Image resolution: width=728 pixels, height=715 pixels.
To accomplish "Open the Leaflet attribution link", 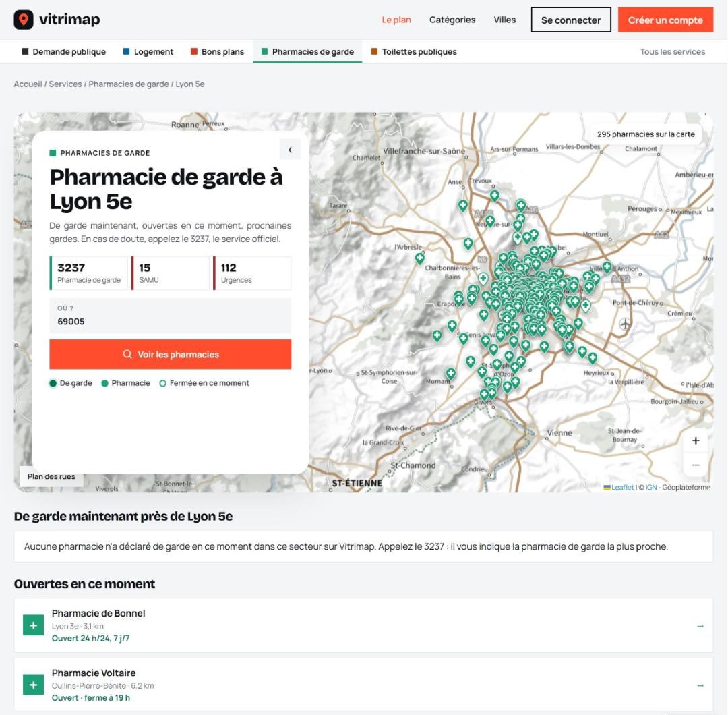I will pyautogui.click(x=622, y=488).
